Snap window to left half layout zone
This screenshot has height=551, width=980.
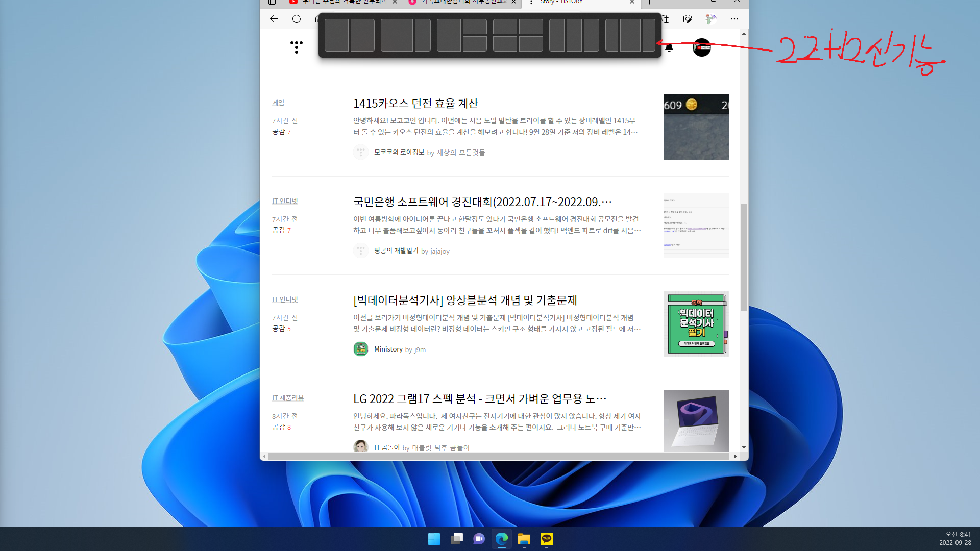pyautogui.click(x=336, y=35)
